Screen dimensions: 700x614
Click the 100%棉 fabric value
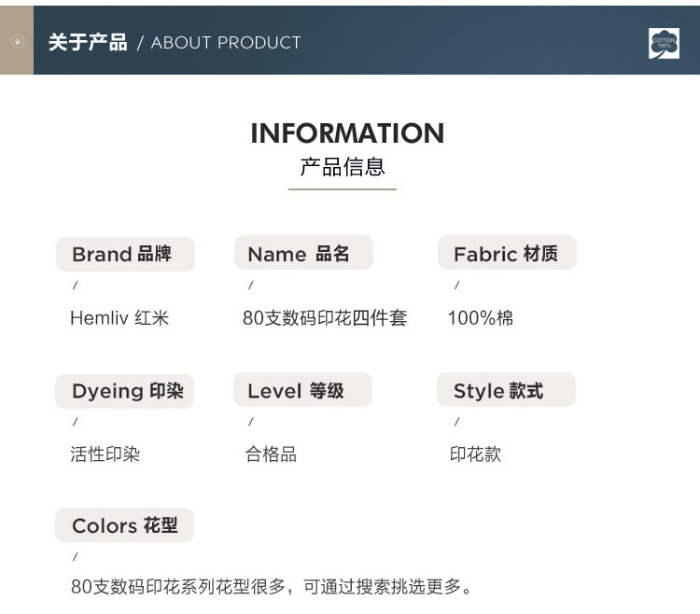(x=481, y=318)
